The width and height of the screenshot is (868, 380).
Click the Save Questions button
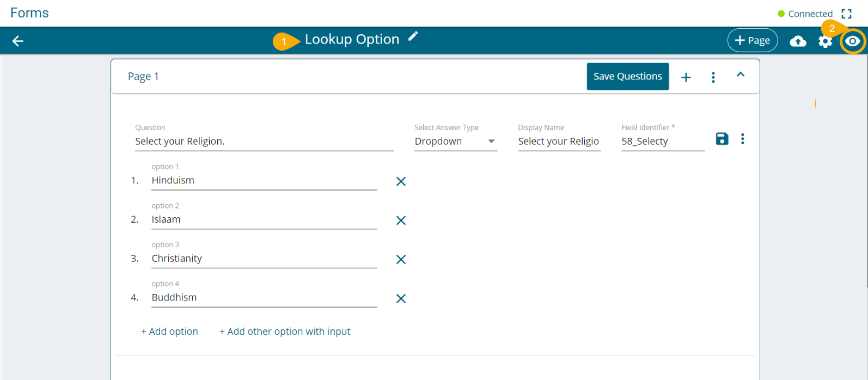coord(627,77)
